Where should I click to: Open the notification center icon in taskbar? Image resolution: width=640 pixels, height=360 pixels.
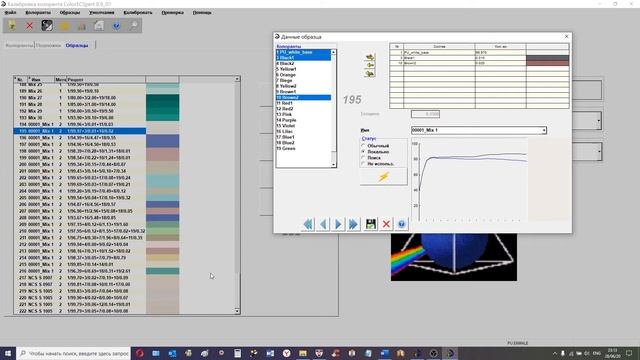[x=629, y=353]
